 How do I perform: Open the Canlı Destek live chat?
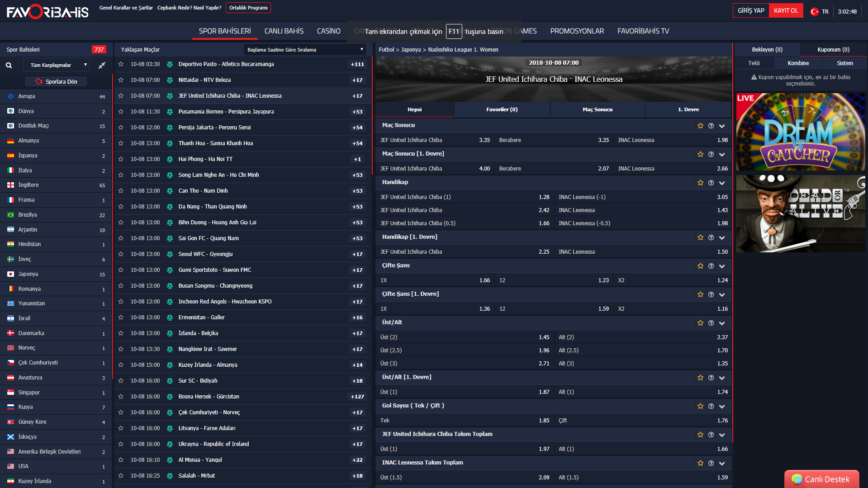(821, 479)
